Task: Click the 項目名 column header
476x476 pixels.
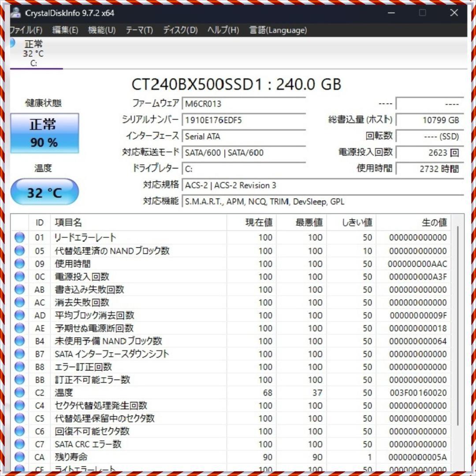Action: (x=138, y=223)
